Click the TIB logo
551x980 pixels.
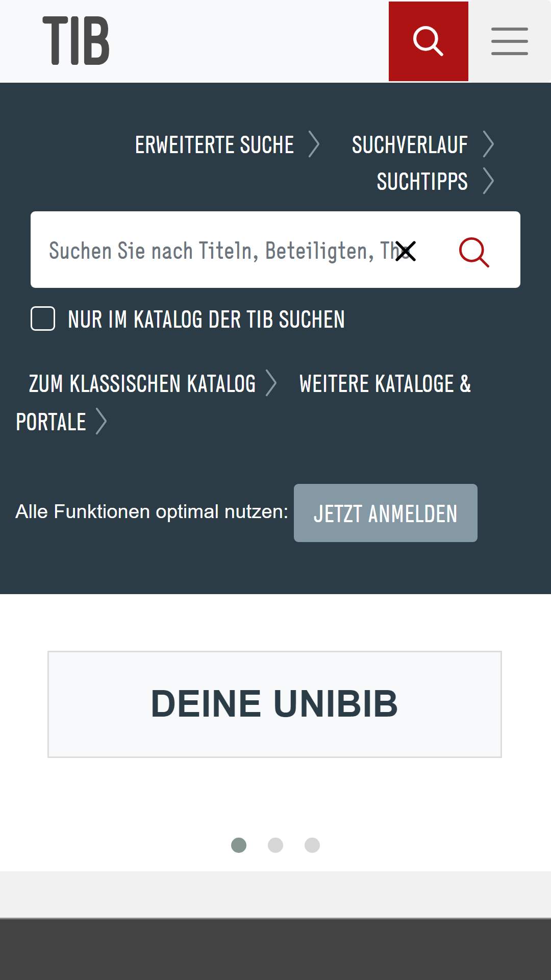[x=76, y=41]
